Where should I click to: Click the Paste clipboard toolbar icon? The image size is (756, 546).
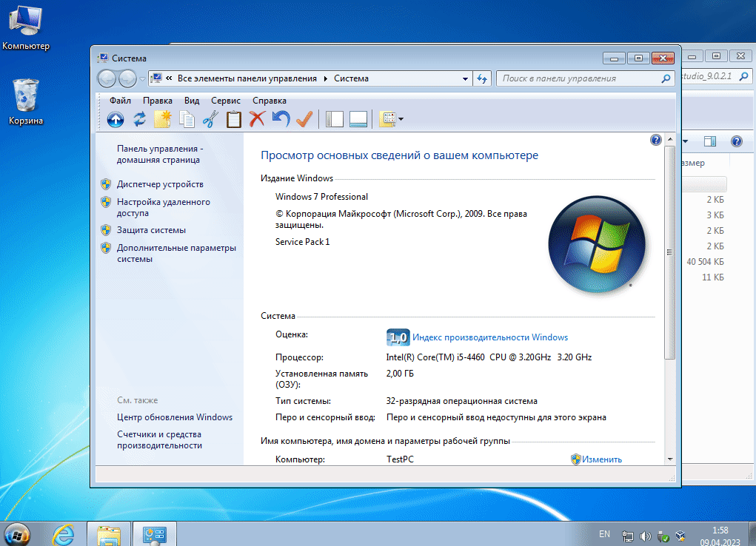pyautogui.click(x=234, y=119)
